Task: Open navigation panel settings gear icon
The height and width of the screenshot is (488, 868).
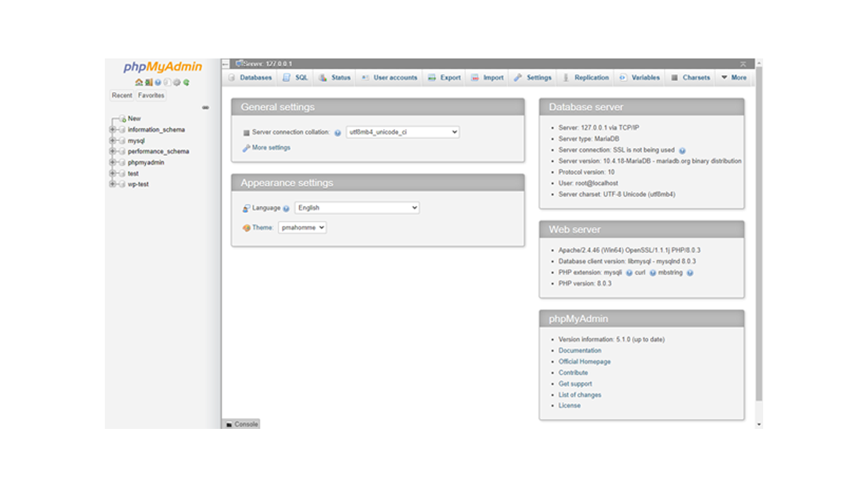Action: click(177, 83)
